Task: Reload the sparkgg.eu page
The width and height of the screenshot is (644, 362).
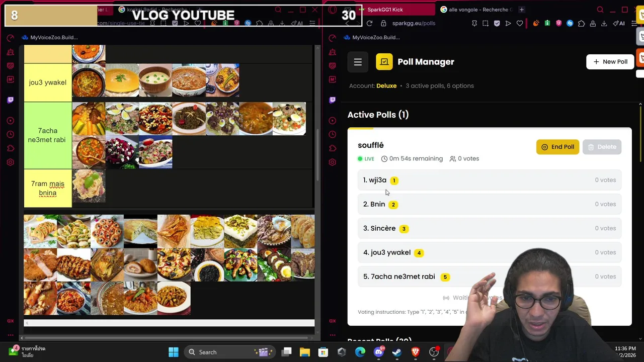Action: 369,23
